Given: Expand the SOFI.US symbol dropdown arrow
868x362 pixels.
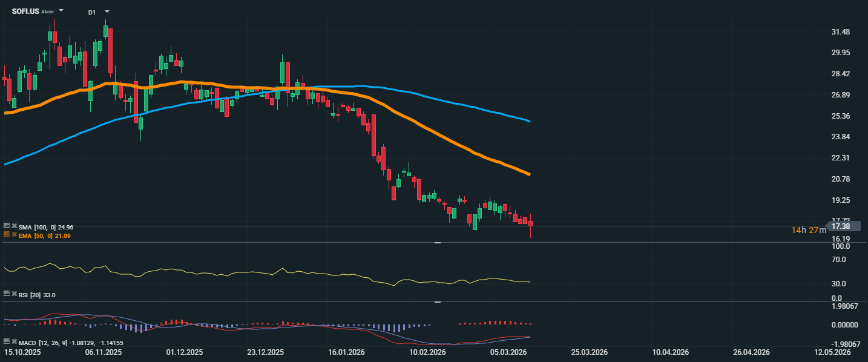Looking at the screenshot, I should coord(61,11).
